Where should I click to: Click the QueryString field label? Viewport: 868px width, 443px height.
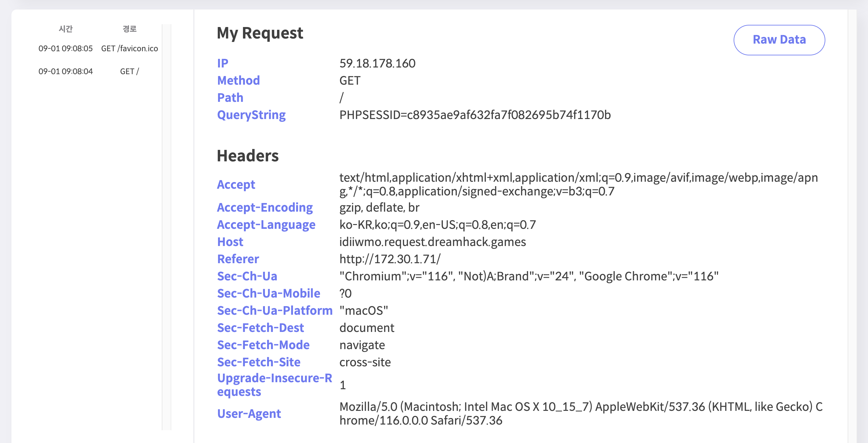click(x=251, y=115)
